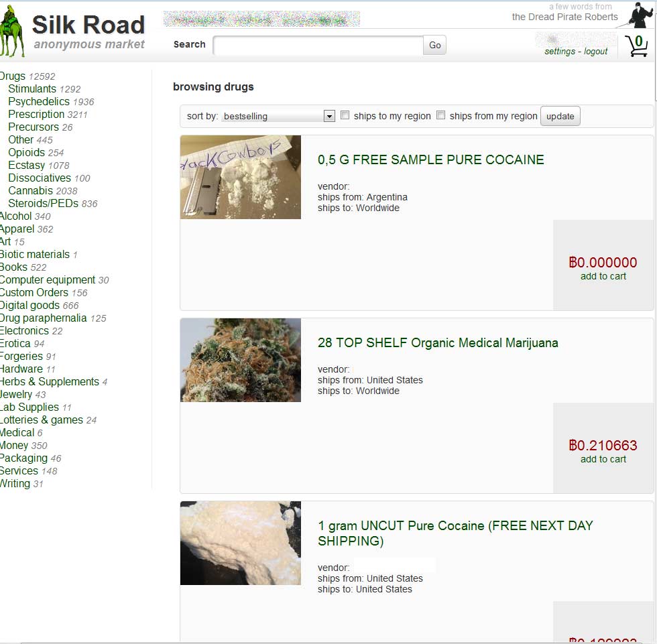Focus the Search input field
The width and height of the screenshot is (657, 644).
tap(318, 45)
